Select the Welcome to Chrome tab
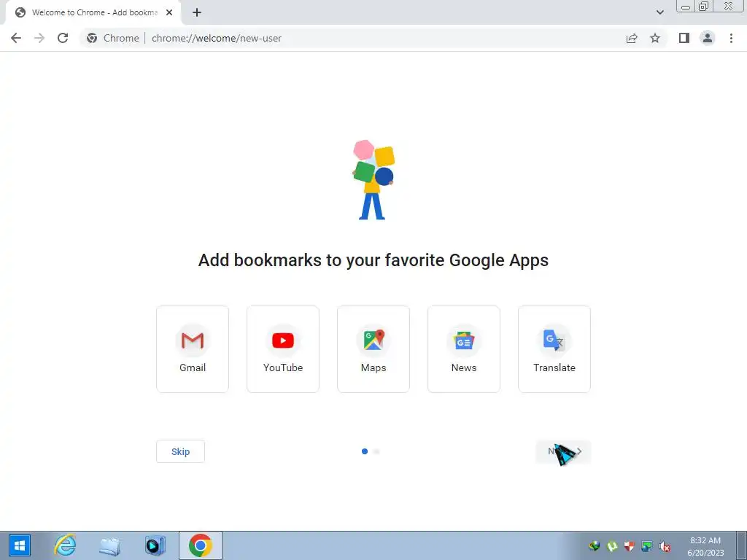This screenshot has height=560, width=747. (x=93, y=13)
